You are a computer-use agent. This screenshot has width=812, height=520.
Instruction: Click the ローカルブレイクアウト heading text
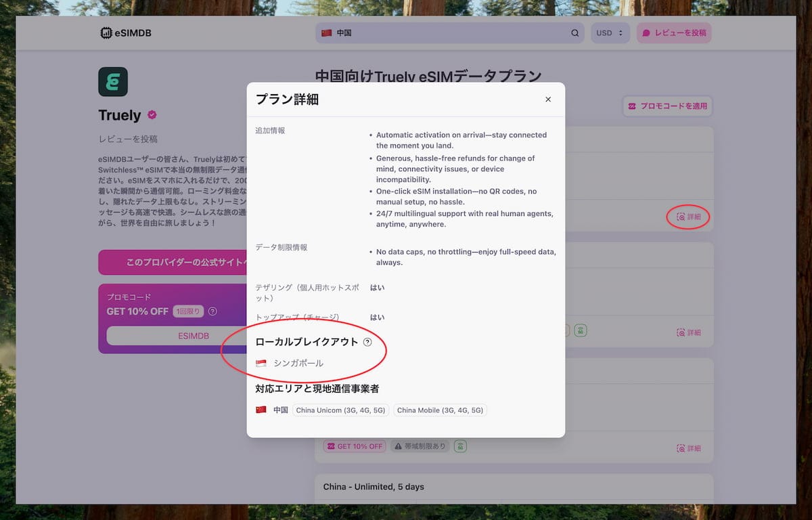pyautogui.click(x=307, y=342)
